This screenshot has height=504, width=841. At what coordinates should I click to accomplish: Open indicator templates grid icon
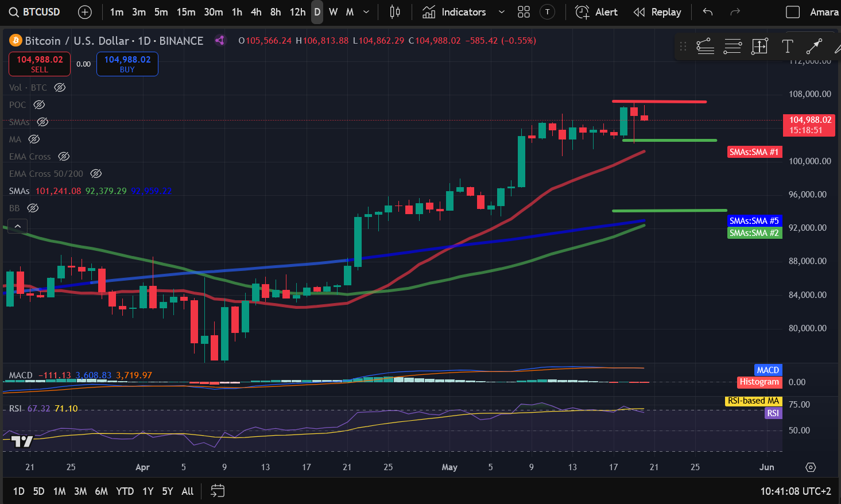pyautogui.click(x=524, y=12)
